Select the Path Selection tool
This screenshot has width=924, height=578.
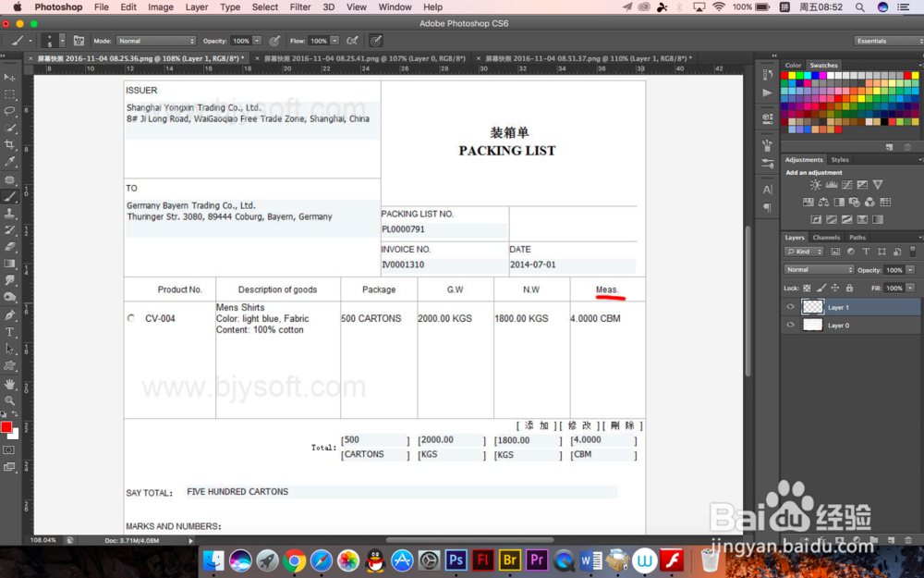pos(9,349)
